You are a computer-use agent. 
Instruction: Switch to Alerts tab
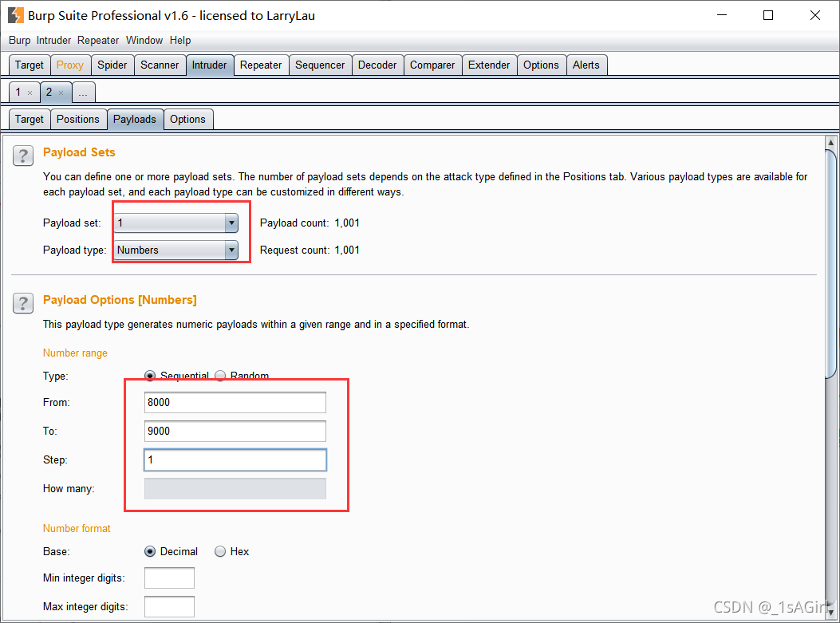[x=586, y=65]
